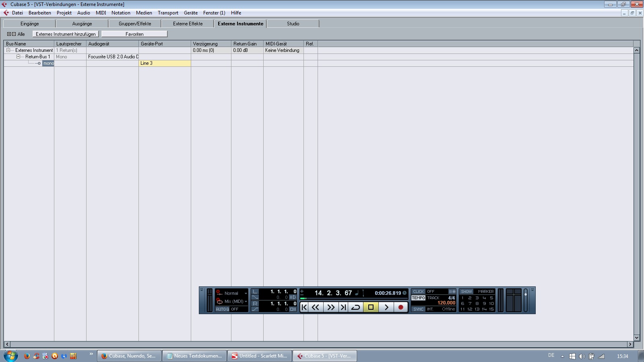The width and height of the screenshot is (644, 362).
Task: Expand all buses with plus icon
Action: 9,34
